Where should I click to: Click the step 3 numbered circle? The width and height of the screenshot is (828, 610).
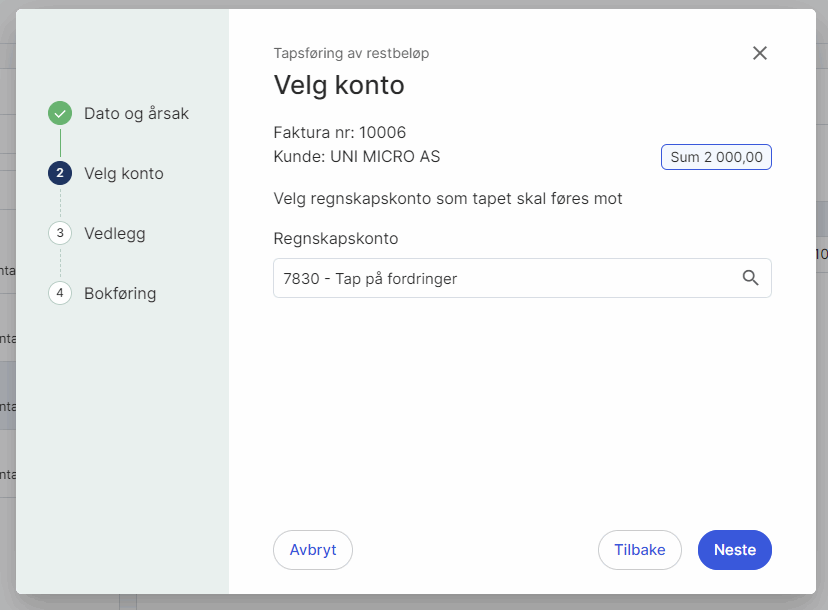[60, 233]
